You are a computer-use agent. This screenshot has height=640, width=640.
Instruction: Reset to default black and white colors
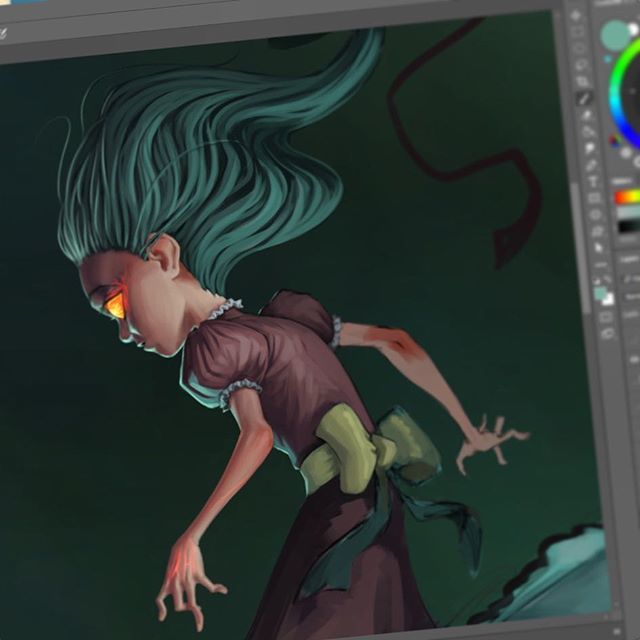coord(597,281)
